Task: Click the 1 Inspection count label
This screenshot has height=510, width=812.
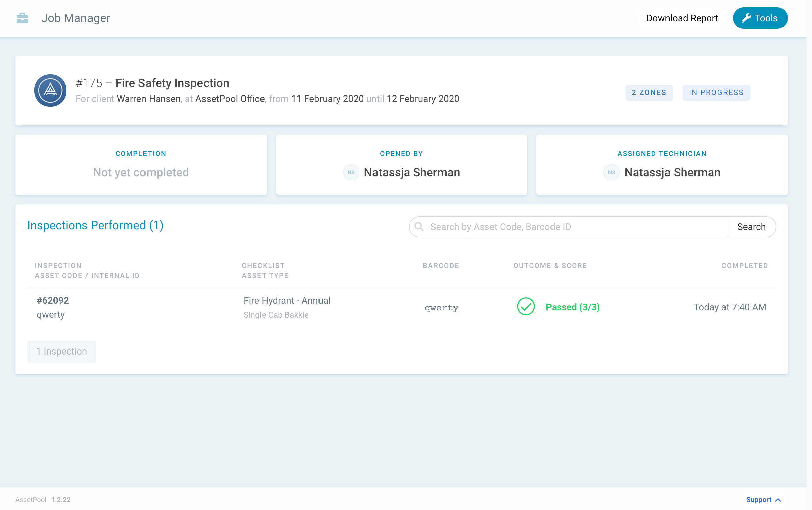Action: (62, 351)
